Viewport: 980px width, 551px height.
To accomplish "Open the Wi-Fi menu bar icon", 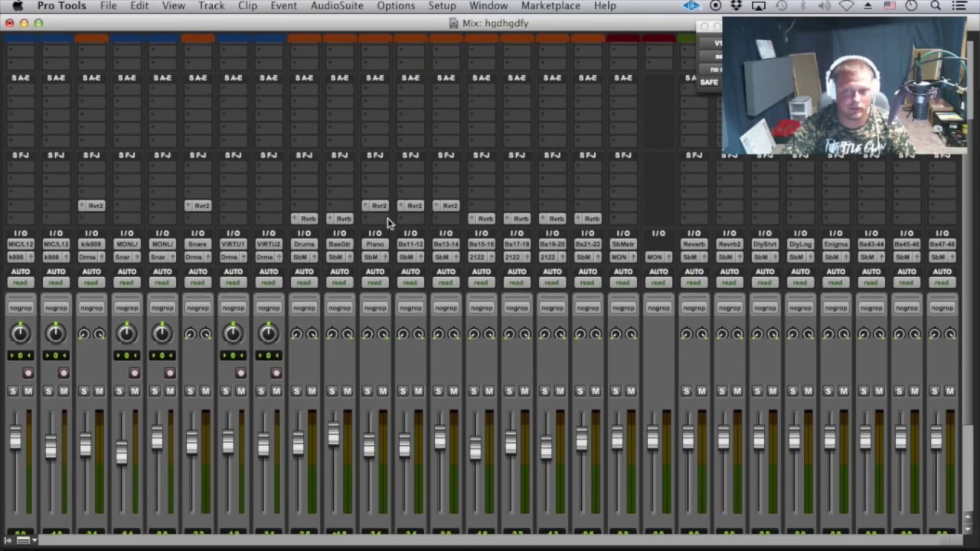I will (x=847, y=6).
